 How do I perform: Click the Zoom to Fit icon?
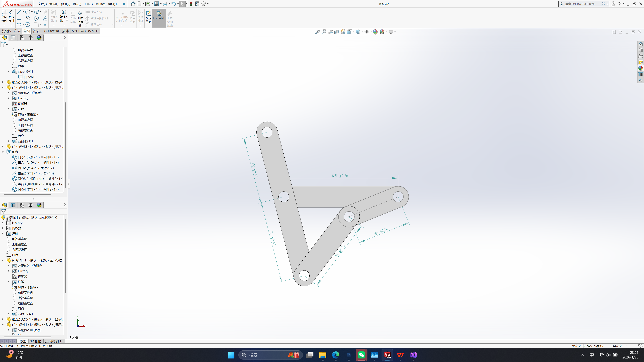coord(317,32)
